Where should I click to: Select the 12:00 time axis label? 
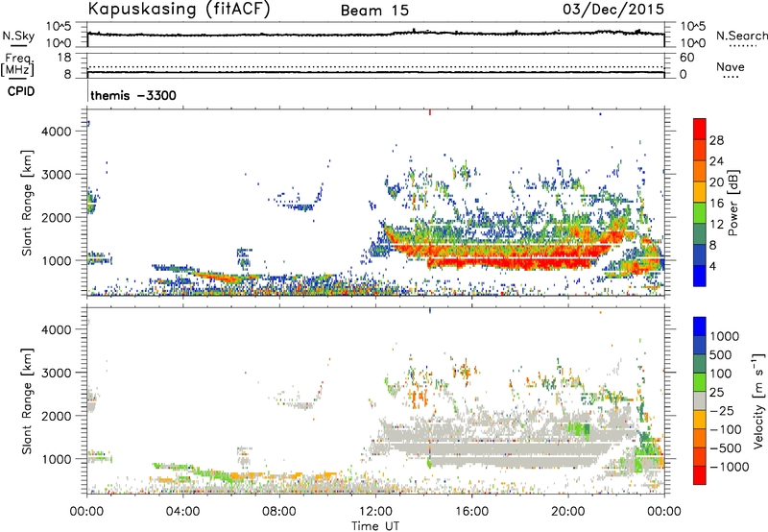tap(375, 512)
